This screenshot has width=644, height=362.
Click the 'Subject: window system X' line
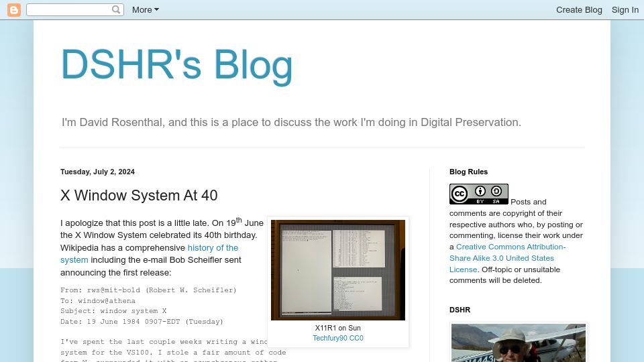coord(113,311)
